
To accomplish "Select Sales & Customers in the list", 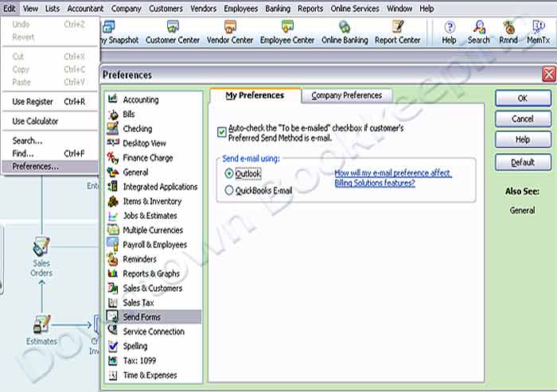I will (154, 288).
